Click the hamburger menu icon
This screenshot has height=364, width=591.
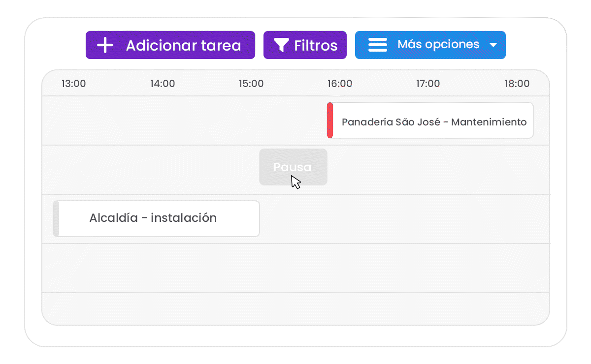click(x=378, y=45)
